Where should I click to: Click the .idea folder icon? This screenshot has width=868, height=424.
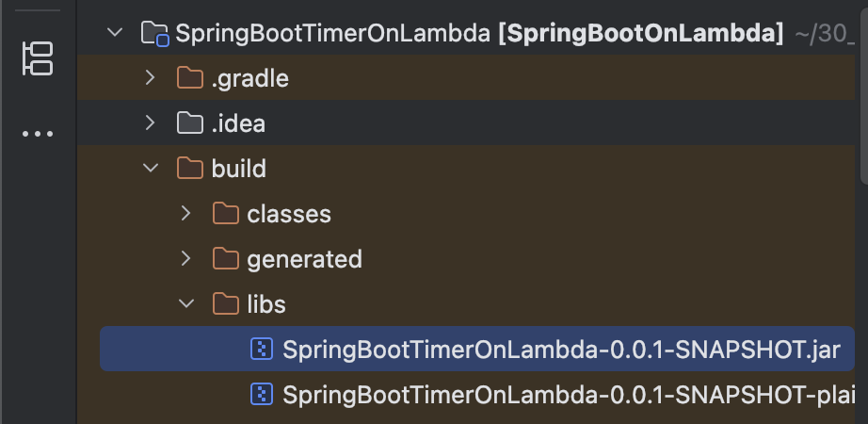(190, 123)
